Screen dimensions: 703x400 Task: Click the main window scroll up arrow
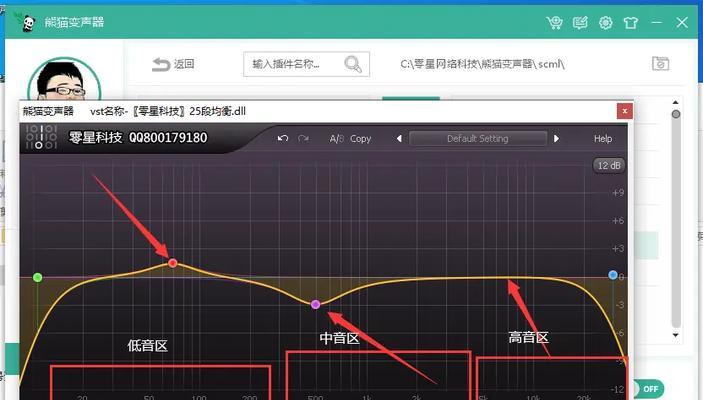(x=676, y=103)
